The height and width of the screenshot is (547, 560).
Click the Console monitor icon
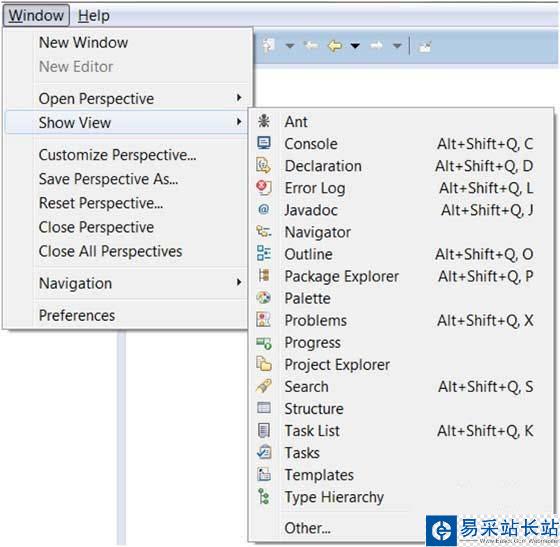click(264, 144)
